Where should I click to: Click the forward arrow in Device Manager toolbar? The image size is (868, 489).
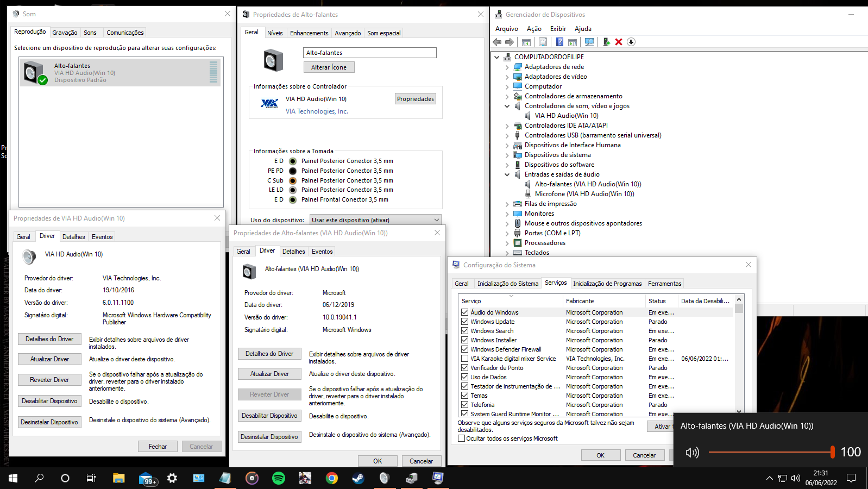[x=510, y=42]
